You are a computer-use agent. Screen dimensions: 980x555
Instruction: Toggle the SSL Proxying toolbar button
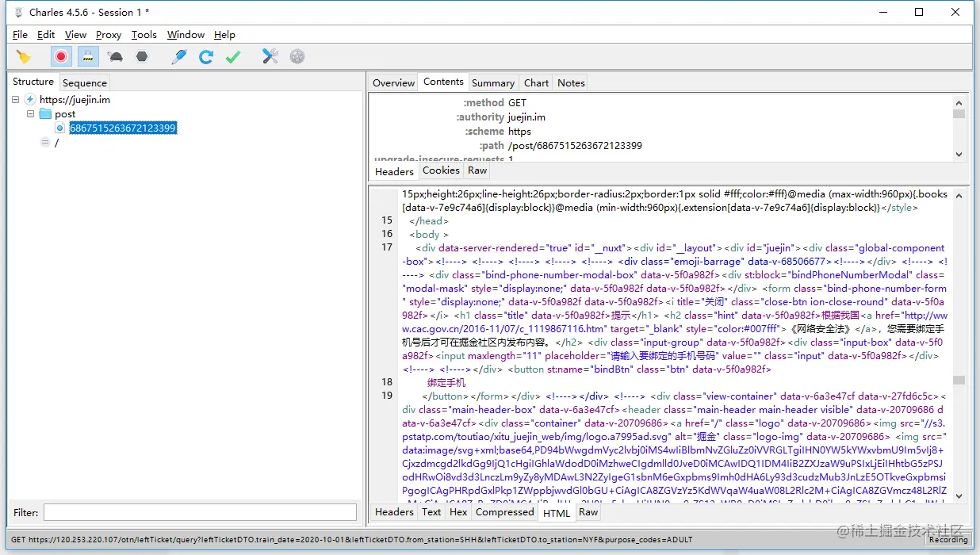tap(88, 56)
